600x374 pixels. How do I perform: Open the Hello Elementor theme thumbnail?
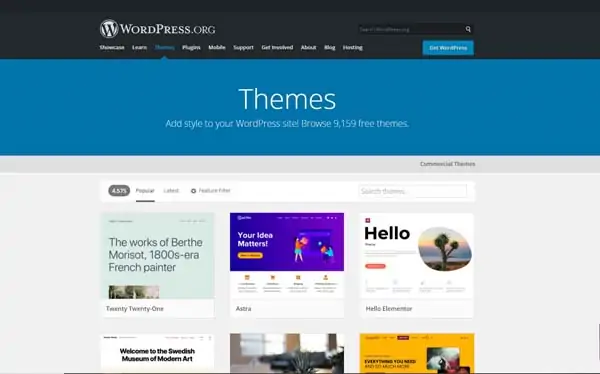point(417,256)
